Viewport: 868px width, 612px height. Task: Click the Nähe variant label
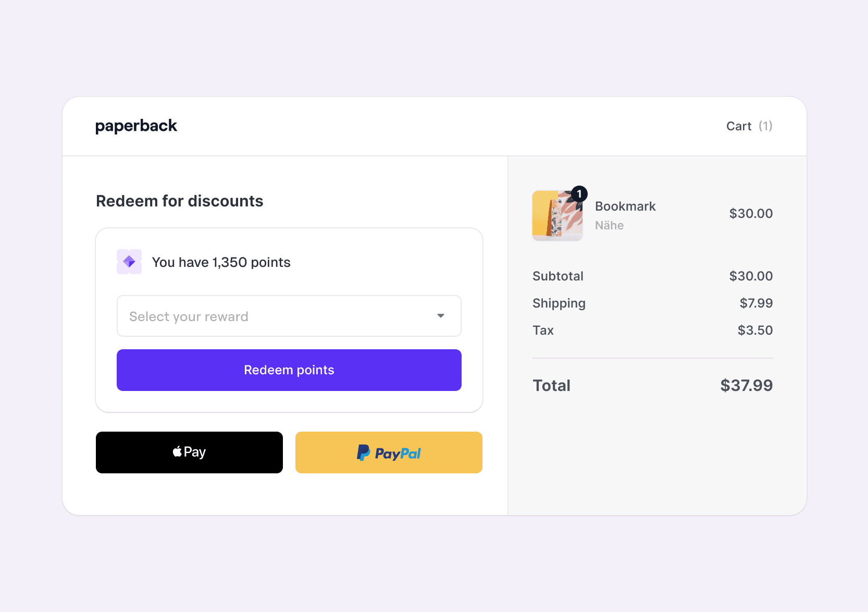click(609, 225)
